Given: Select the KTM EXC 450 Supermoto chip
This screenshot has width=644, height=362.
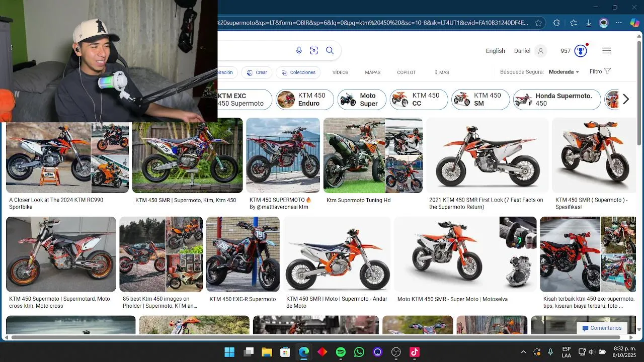Looking at the screenshot, I should 245,100.
